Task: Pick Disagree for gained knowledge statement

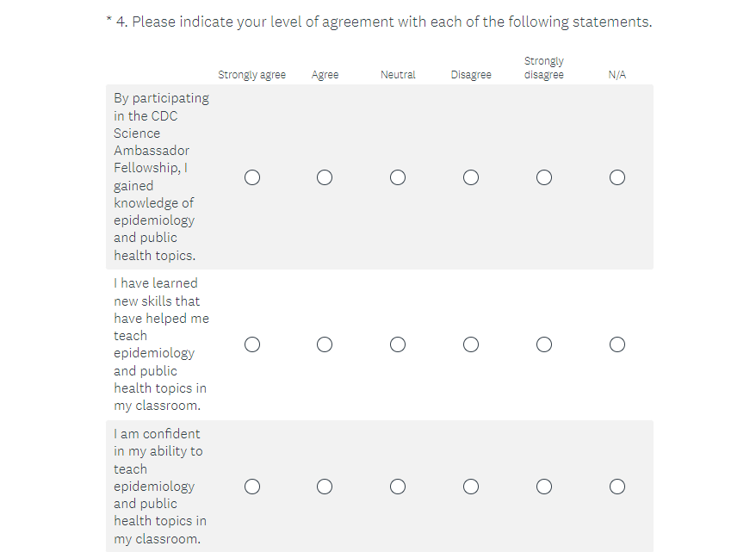Action: tap(471, 177)
